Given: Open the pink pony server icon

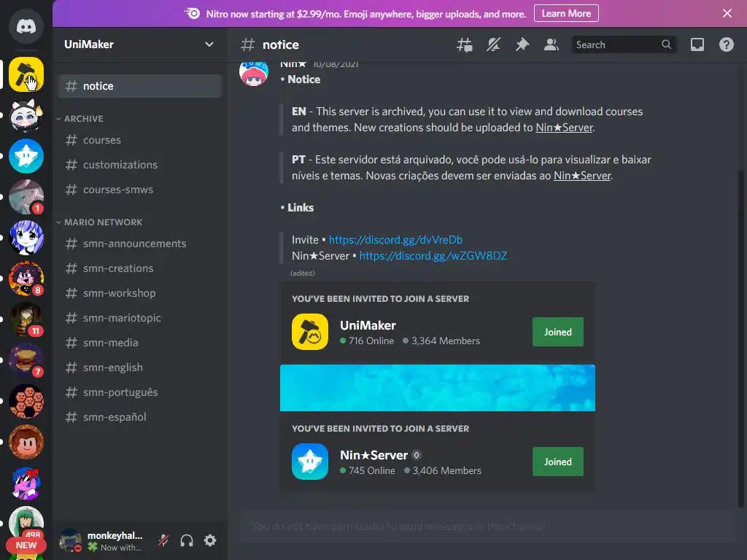Looking at the screenshot, I should (26, 483).
